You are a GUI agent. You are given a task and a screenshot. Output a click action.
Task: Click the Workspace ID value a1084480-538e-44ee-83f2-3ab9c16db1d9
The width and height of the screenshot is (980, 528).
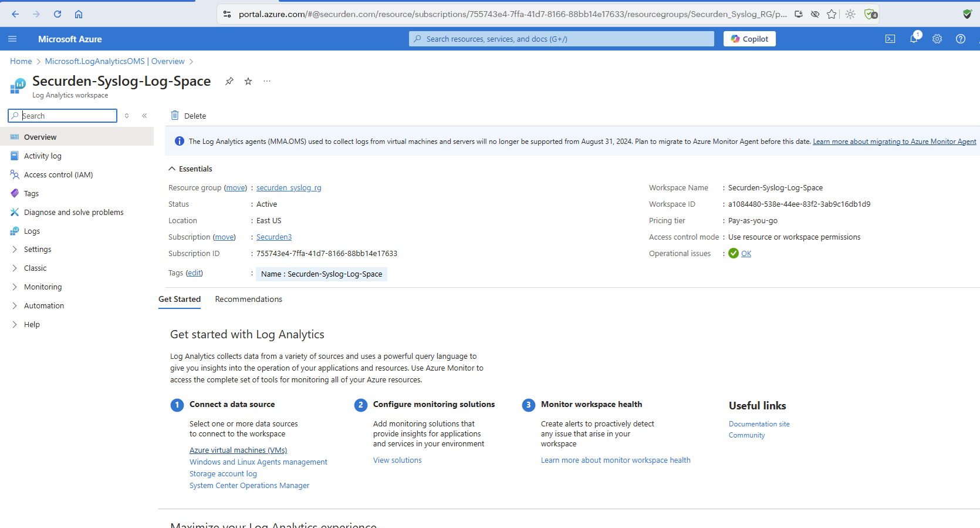pyautogui.click(x=799, y=204)
